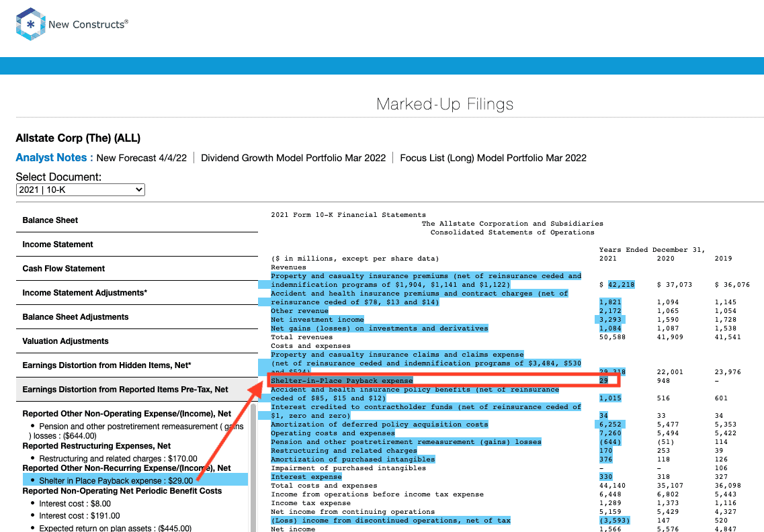Screen dimensions: 764x532
Task: Open the Select Document dropdown
Action: (81, 189)
